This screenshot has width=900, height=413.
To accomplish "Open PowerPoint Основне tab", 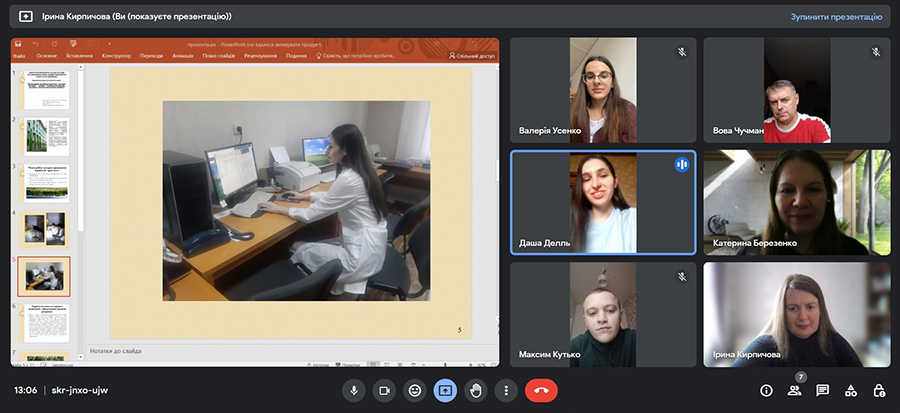I will 46,56.
